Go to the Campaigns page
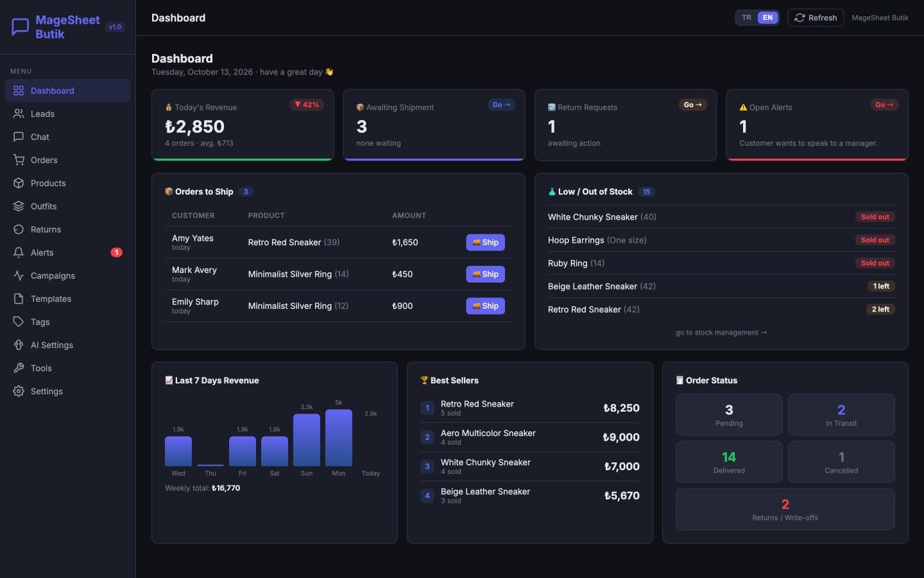Image resolution: width=924 pixels, height=578 pixels. [x=67, y=276]
